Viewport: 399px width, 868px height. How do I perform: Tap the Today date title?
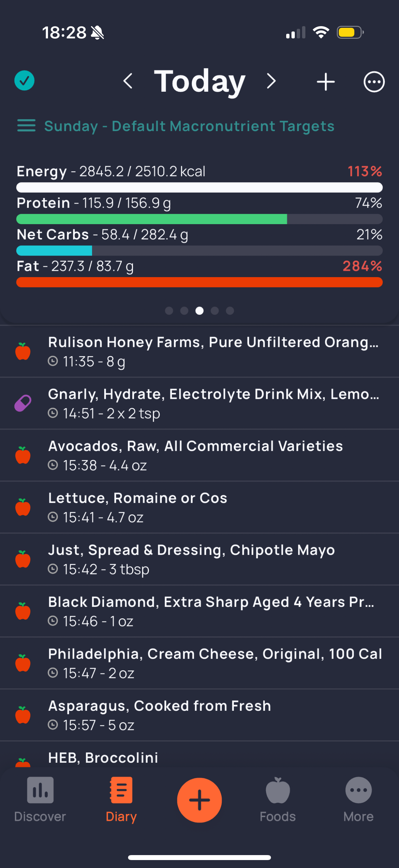point(199,81)
